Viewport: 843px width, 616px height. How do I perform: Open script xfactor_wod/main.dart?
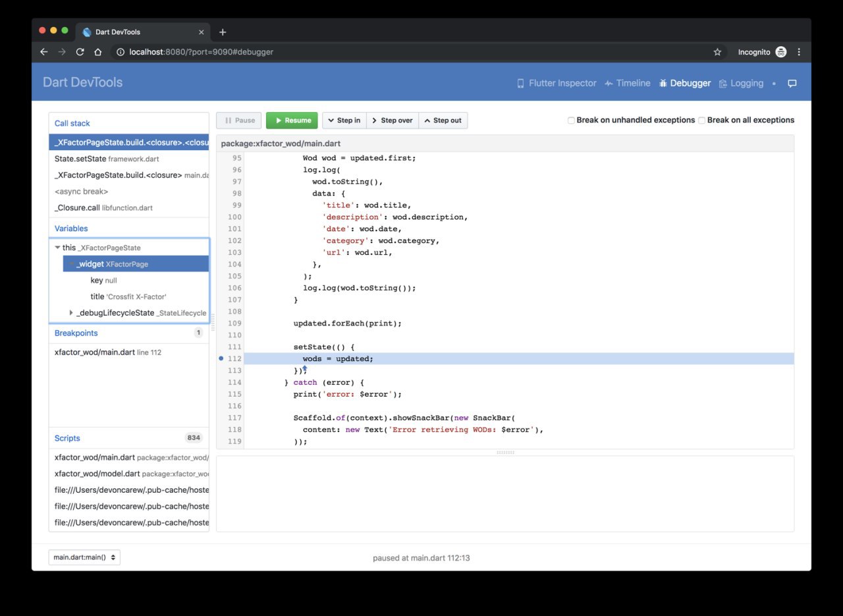tap(129, 457)
